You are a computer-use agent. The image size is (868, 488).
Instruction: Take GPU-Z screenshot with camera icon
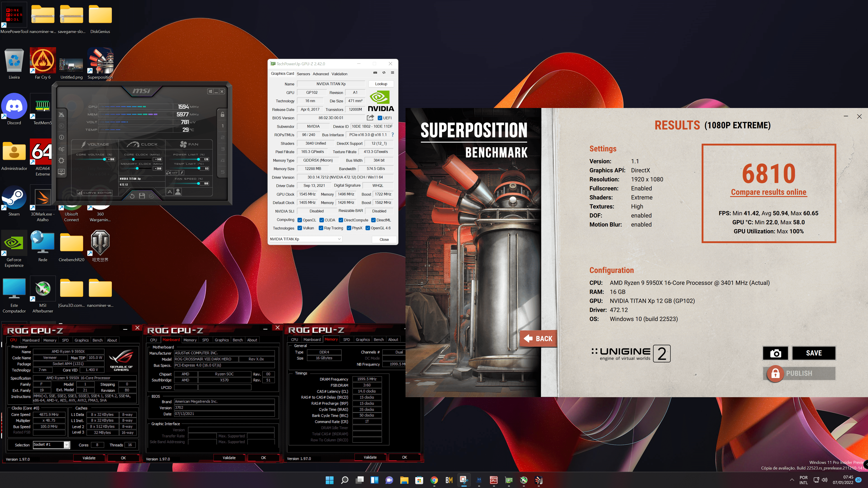pos(375,73)
